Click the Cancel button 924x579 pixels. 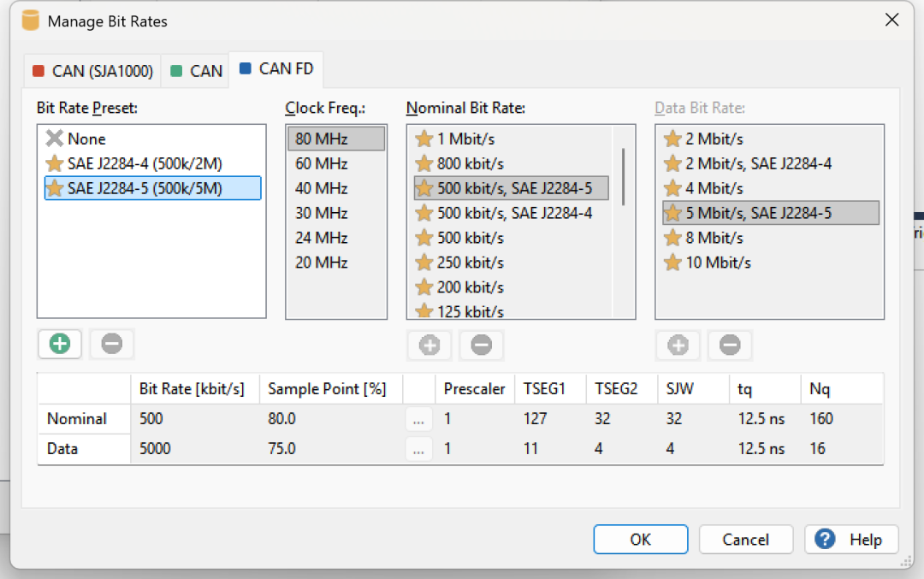[x=745, y=540]
